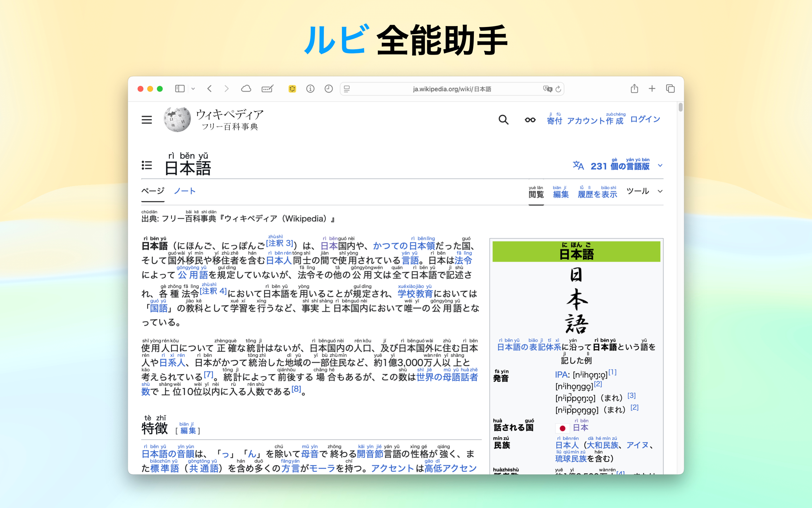Show tab overview icon

pos(671,89)
